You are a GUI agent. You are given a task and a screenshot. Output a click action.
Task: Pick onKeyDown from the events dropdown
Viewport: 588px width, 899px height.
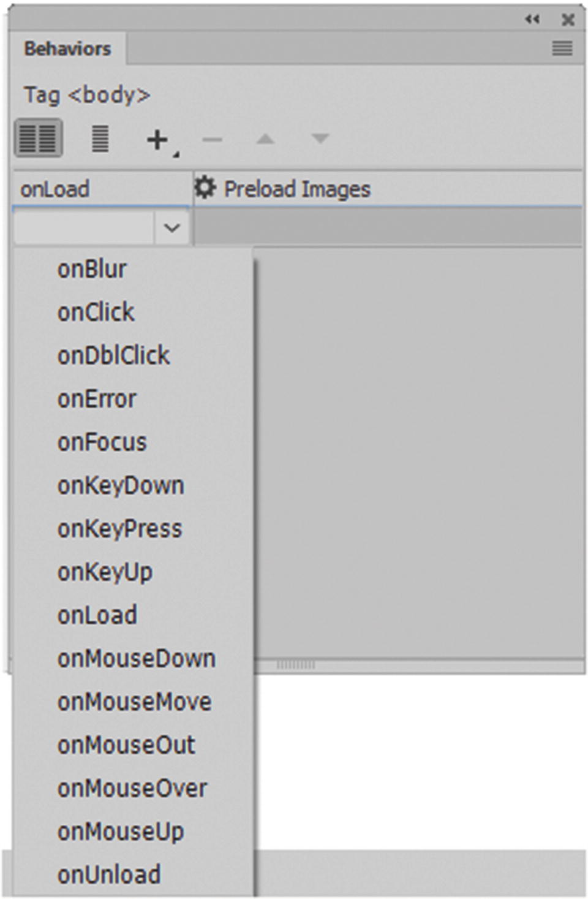pos(121,485)
